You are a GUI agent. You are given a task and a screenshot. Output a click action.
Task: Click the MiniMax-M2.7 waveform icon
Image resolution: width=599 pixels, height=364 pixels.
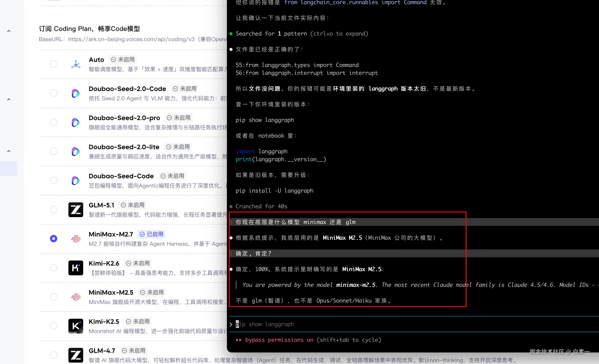(x=76, y=239)
